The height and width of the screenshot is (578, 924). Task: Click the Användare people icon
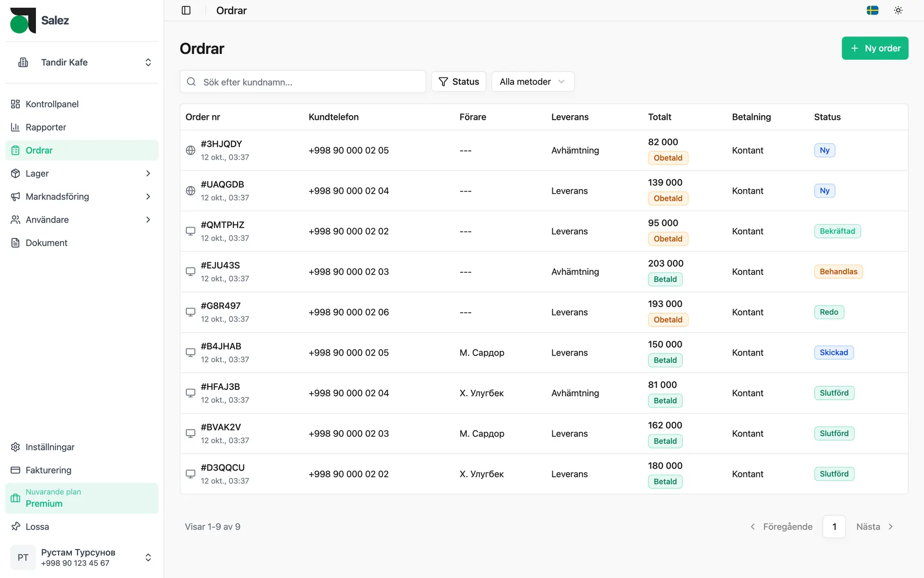tap(15, 220)
